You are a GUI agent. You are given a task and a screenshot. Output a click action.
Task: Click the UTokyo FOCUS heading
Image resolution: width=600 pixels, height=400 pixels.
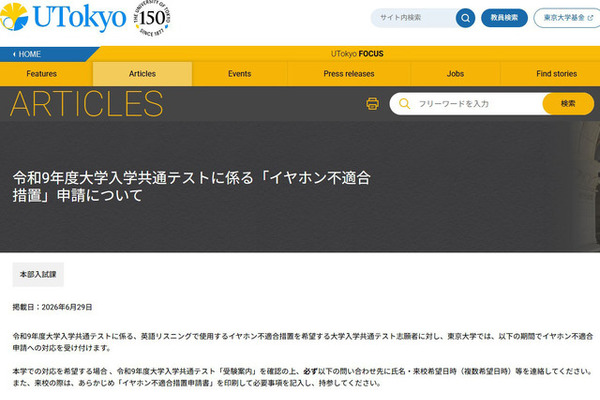(x=357, y=54)
